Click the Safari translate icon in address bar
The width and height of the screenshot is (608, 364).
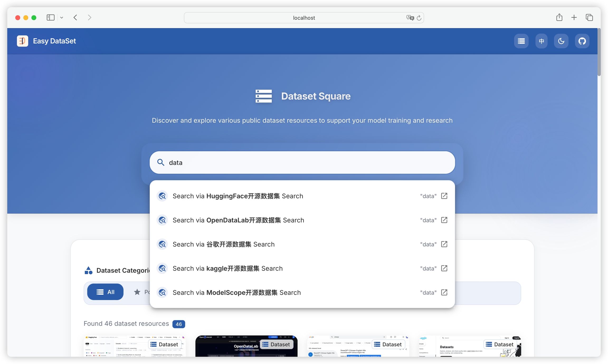[410, 18]
